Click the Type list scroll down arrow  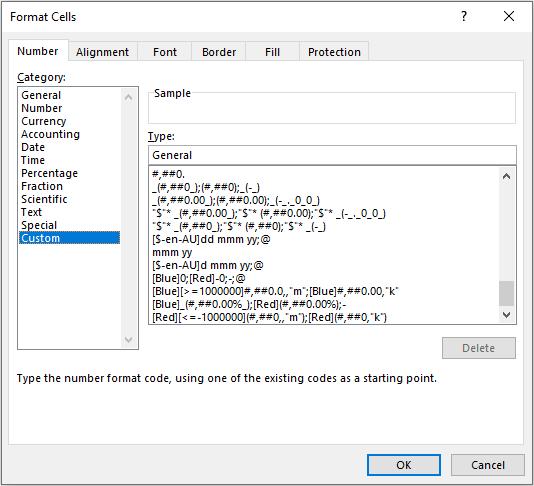(x=506, y=315)
